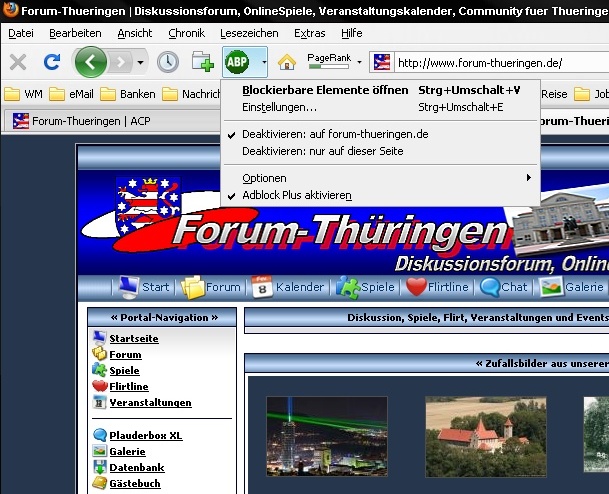609x494 pixels.
Task: Open the Datenbank sidebar link
Action: [x=137, y=467]
